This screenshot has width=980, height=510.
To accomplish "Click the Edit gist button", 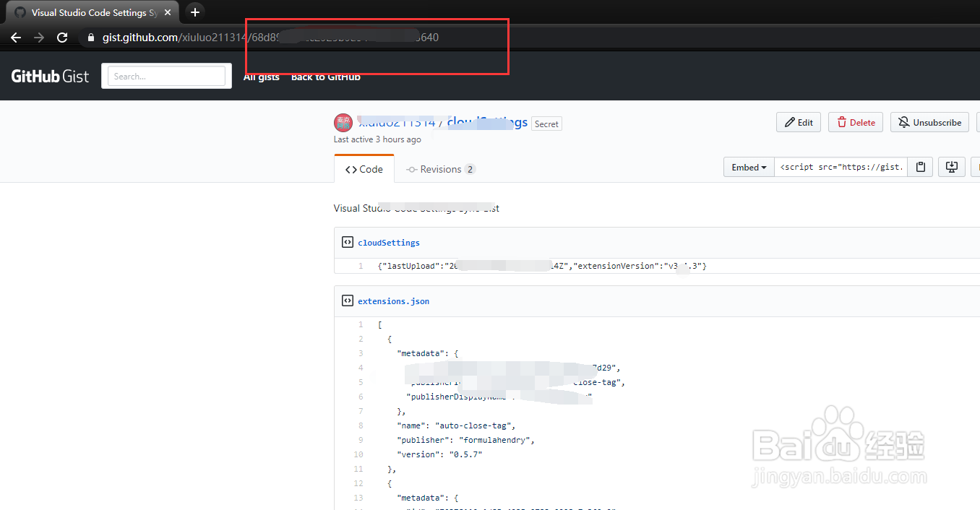I will (x=799, y=123).
